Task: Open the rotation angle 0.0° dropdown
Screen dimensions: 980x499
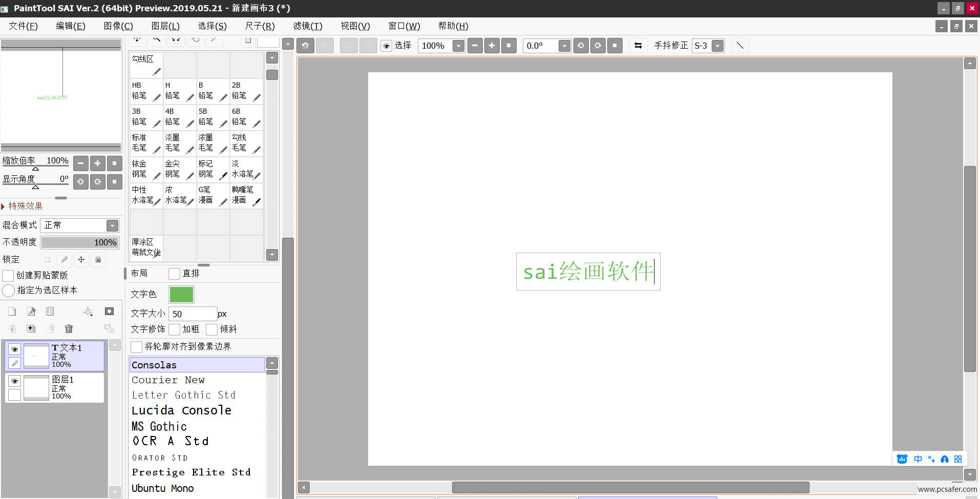Action: click(x=564, y=46)
